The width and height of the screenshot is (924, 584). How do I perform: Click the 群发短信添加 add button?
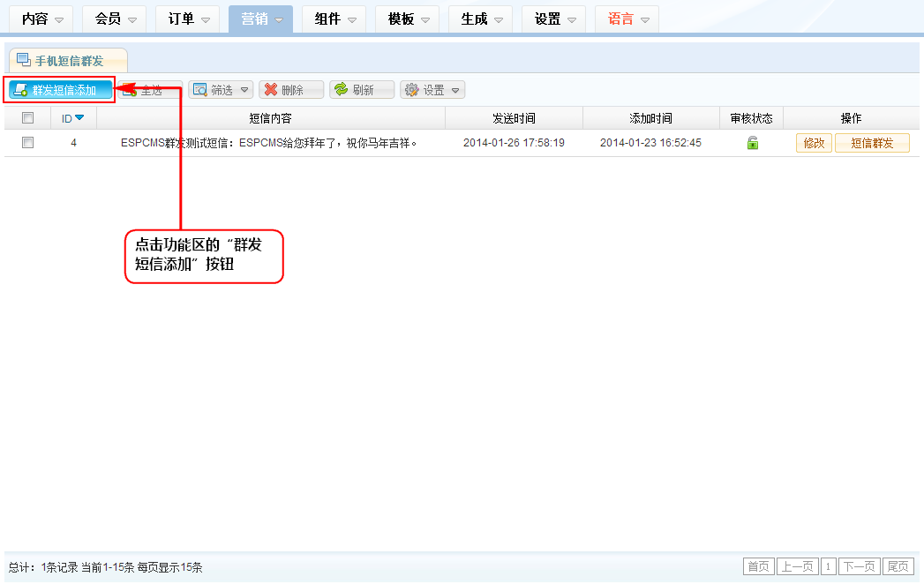point(61,90)
